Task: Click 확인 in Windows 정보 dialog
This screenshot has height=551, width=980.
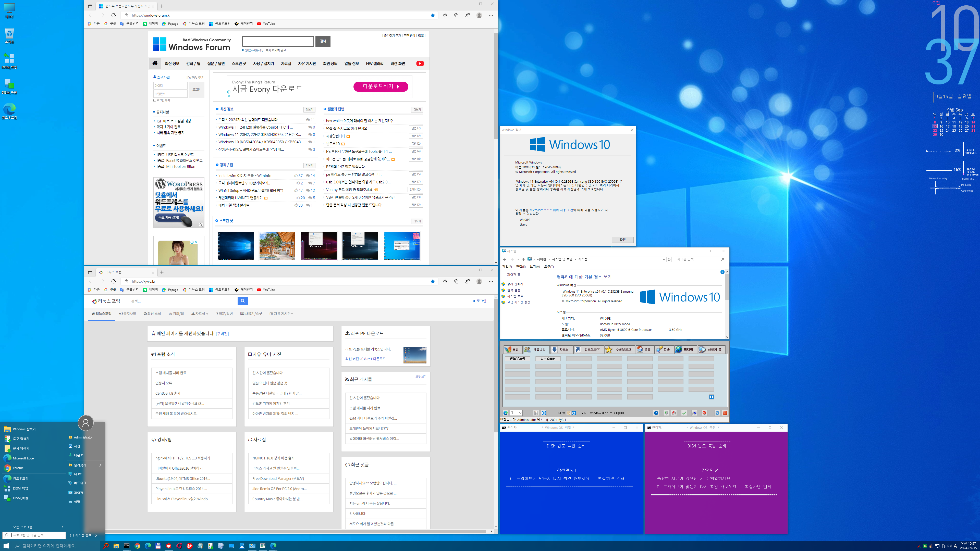Action: point(622,240)
